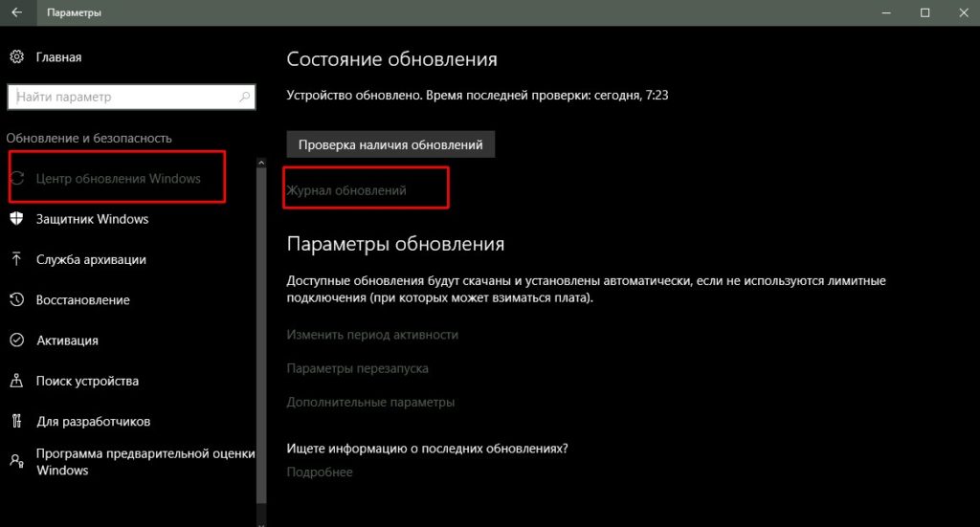
Task: Click the Insider Program person icon
Action: [x=16, y=461]
